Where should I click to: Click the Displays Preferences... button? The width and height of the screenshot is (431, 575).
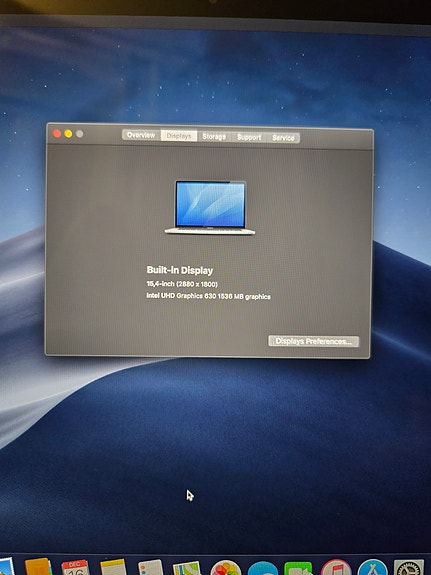pyautogui.click(x=314, y=341)
